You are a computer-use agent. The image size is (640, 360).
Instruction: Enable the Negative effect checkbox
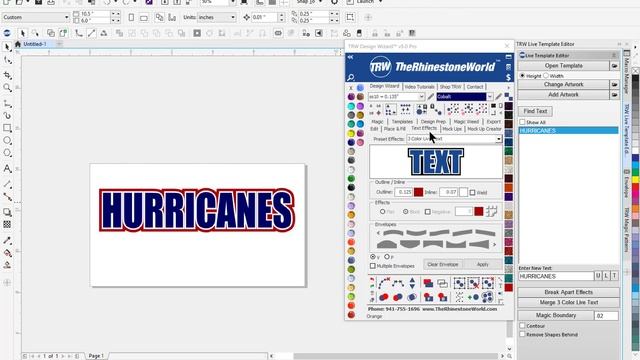427,212
